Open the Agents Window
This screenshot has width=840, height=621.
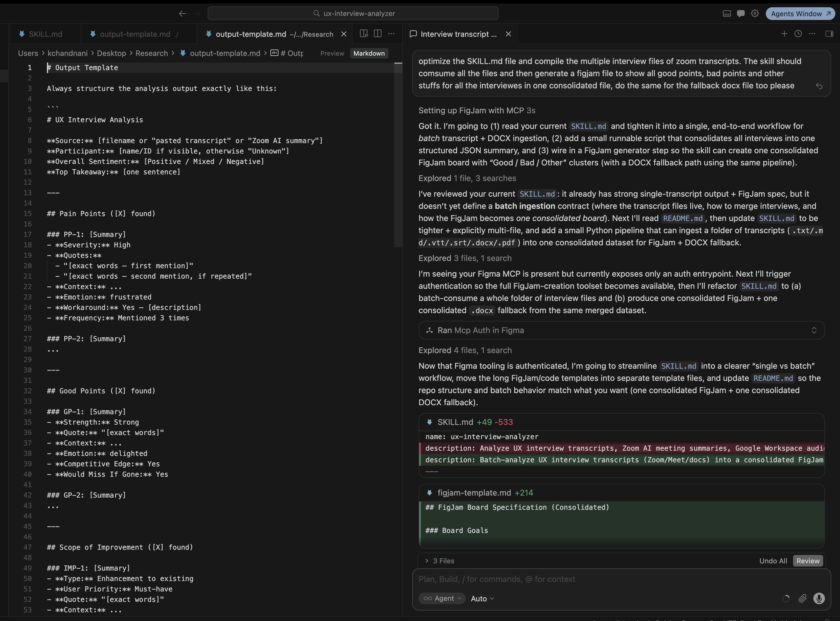(x=800, y=14)
